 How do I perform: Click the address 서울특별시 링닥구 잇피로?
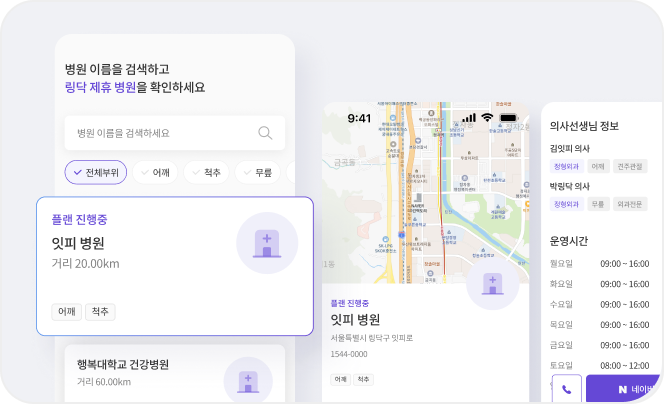[371, 338]
